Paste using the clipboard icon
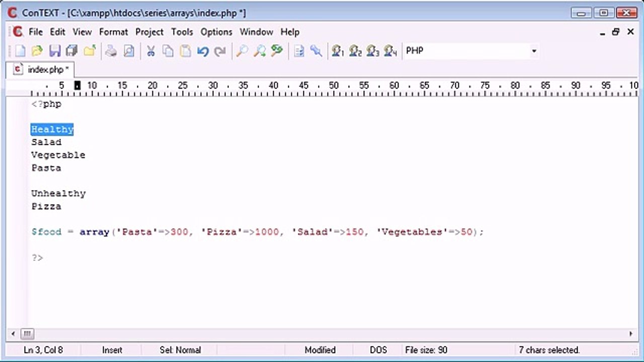The image size is (644, 362). point(186,51)
